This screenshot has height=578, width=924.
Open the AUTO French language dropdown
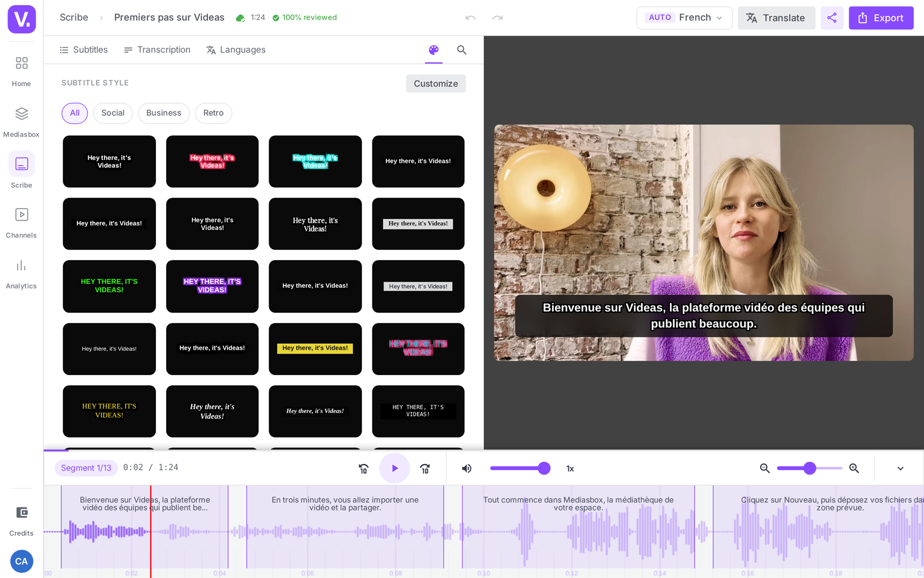point(684,18)
